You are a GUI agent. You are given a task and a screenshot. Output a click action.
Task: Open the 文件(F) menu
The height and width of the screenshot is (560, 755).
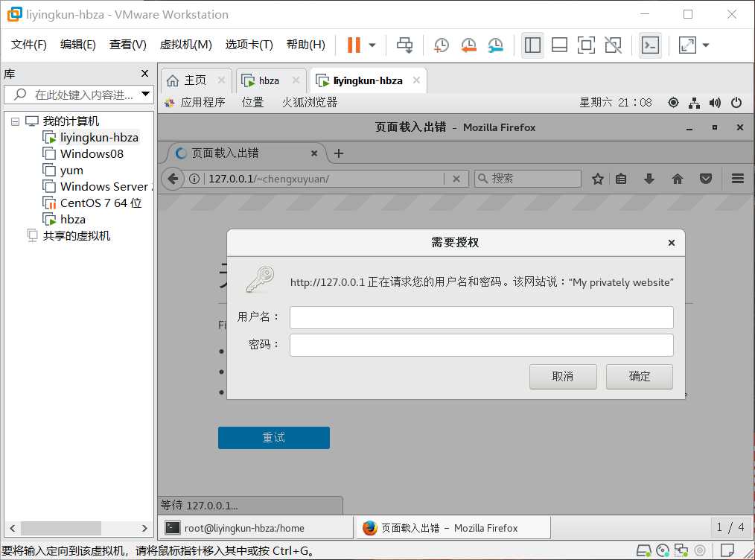(29, 45)
